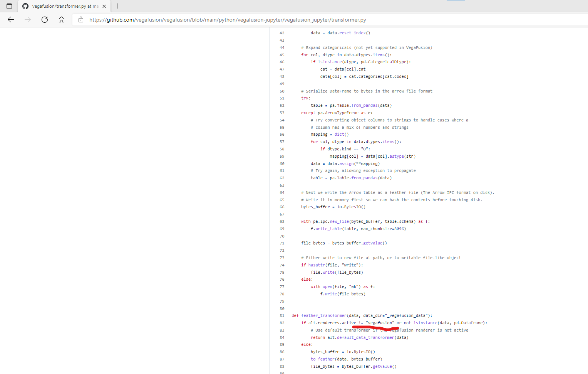
Task: Reload the current GitHub page
Action: click(45, 20)
